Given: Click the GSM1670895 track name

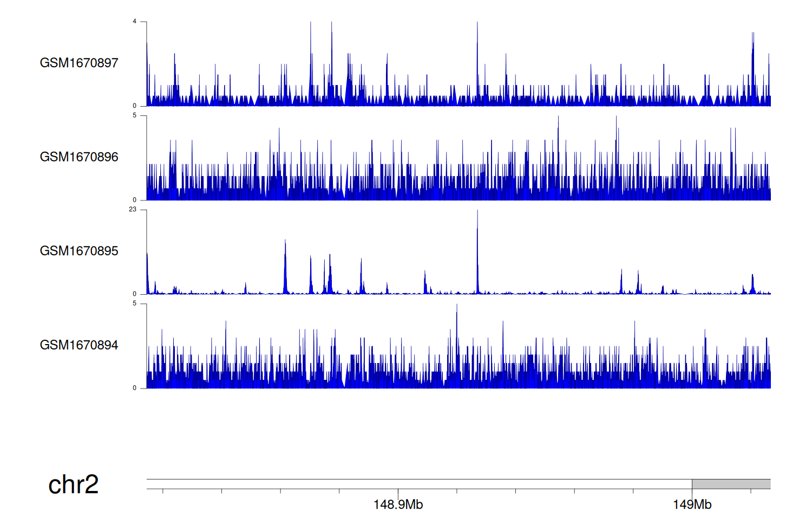Looking at the screenshot, I should [x=79, y=251].
